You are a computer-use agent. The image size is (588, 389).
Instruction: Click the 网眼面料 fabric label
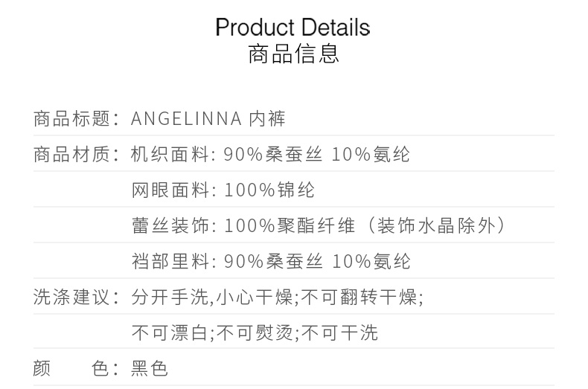(x=169, y=190)
